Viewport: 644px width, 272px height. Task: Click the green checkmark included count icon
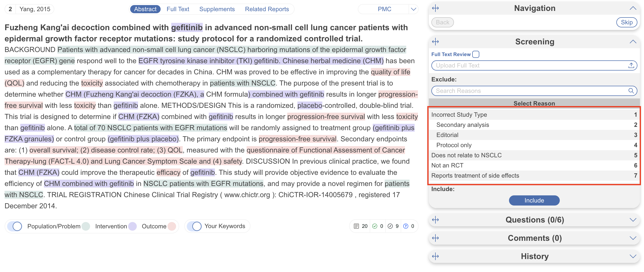coord(375,226)
